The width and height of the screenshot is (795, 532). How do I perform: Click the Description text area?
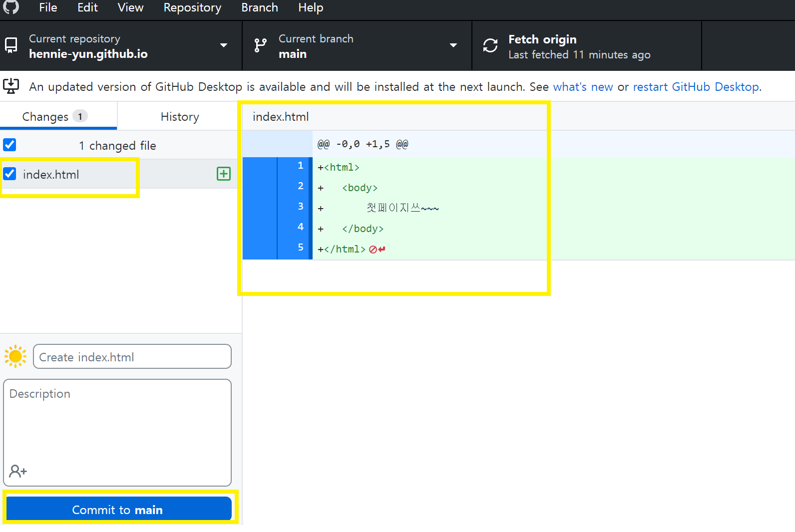pyautogui.click(x=117, y=432)
